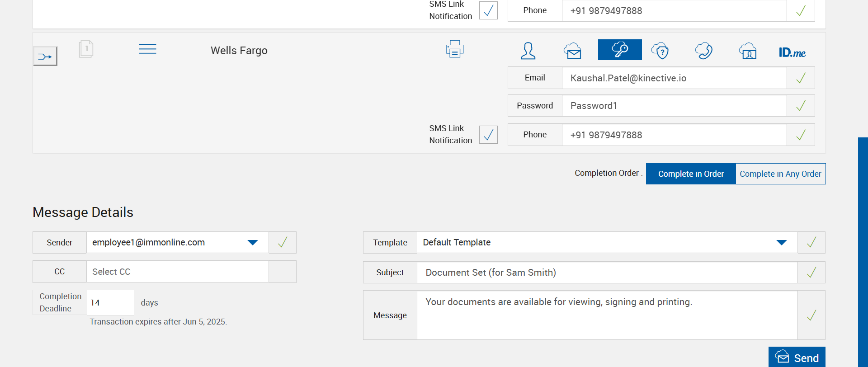
Task: Click the Completion Deadline days field
Action: coord(110,302)
